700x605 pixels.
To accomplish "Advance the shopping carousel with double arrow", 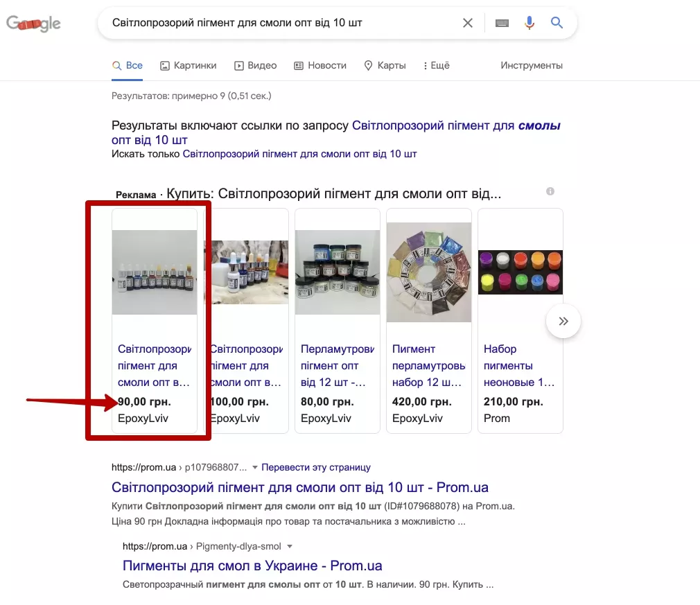I will pyautogui.click(x=563, y=321).
